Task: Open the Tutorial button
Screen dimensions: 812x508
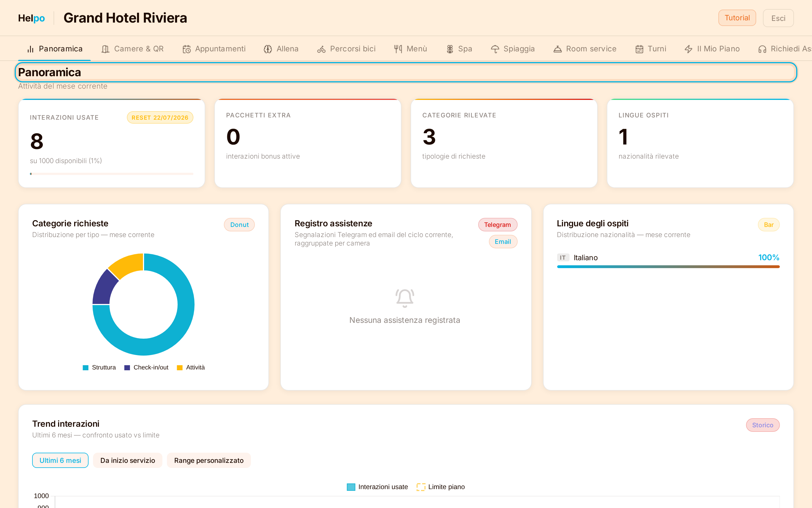Action: pos(737,18)
